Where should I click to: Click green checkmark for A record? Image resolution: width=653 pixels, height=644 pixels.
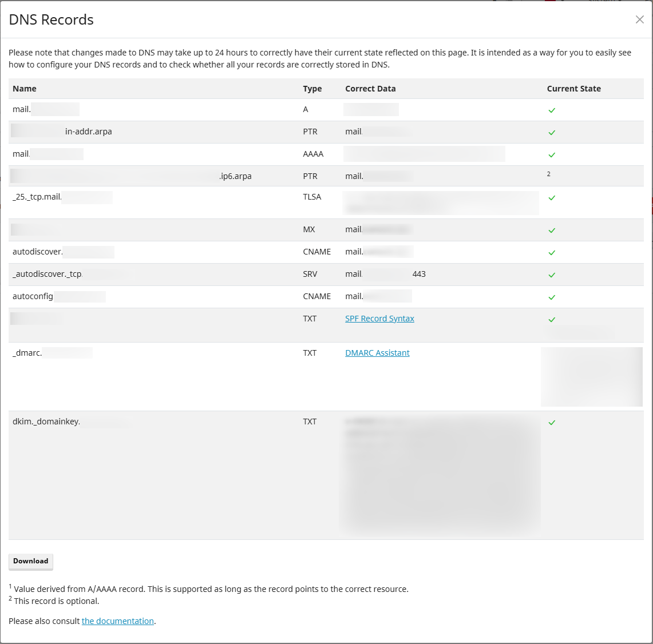[552, 110]
